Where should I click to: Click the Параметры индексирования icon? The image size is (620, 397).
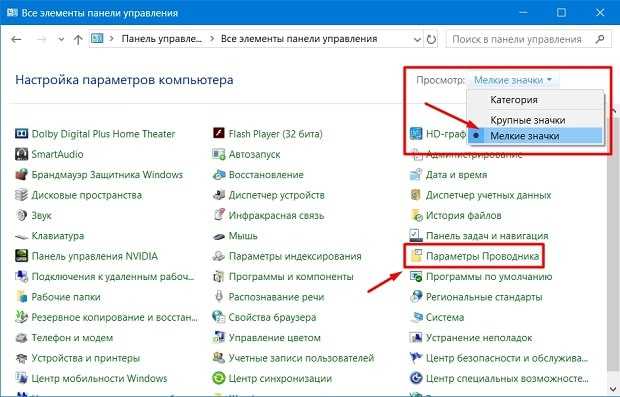pos(219,256)
